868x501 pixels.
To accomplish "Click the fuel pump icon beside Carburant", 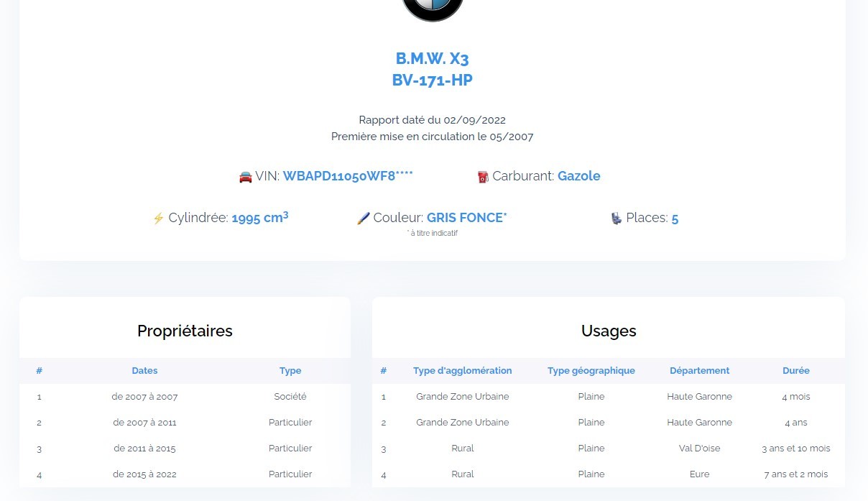I will pyautogui.click(x=483, y=176).
